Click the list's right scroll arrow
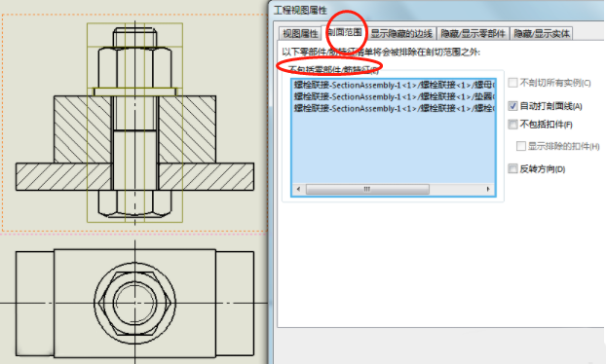Screen dimensions: 606x364 (x=488, y=189)
